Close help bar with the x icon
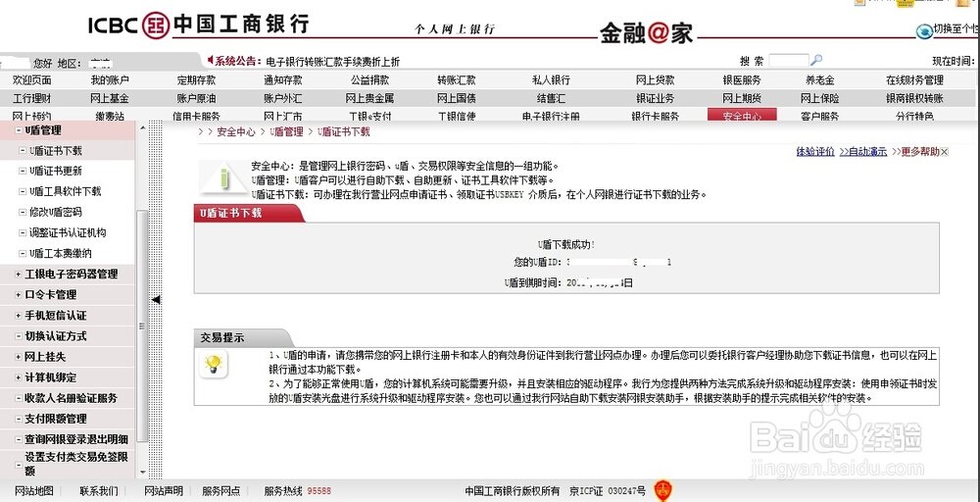 pos(945,152)
